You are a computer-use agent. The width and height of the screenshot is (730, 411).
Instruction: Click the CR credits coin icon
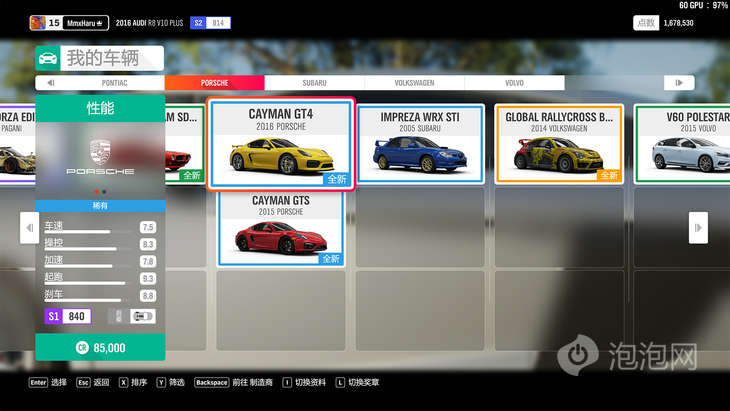(82, 348)
